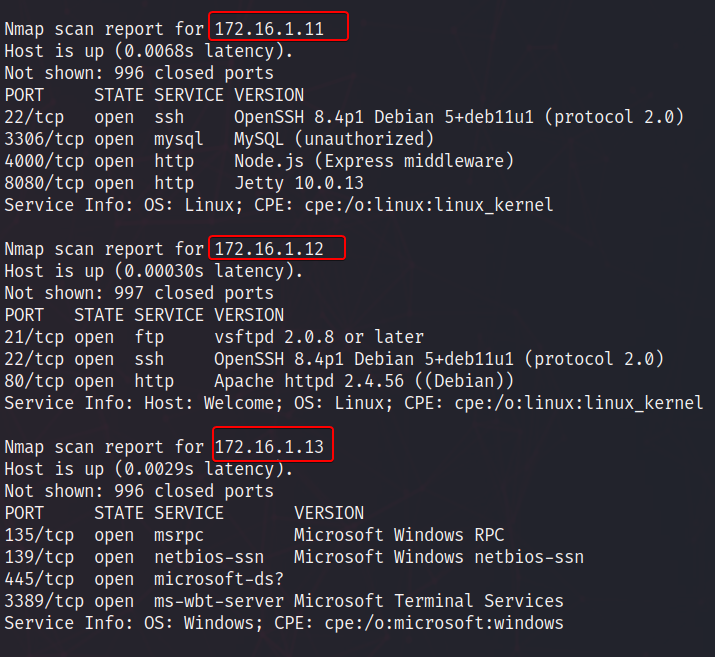This screenshot has height=657, width=715.
Task: Click the 135/tcp port entry
Action: tap(39, 535)
